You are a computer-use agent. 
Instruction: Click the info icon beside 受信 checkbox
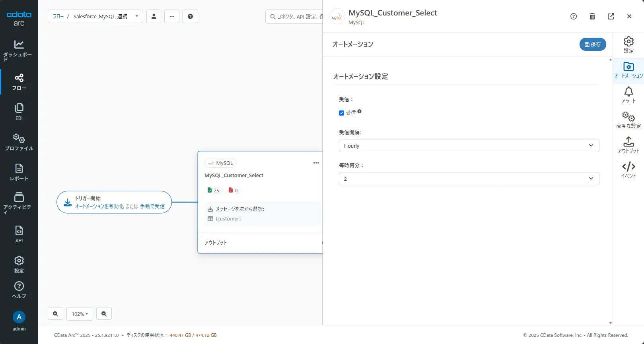click(x=359, y=112)
